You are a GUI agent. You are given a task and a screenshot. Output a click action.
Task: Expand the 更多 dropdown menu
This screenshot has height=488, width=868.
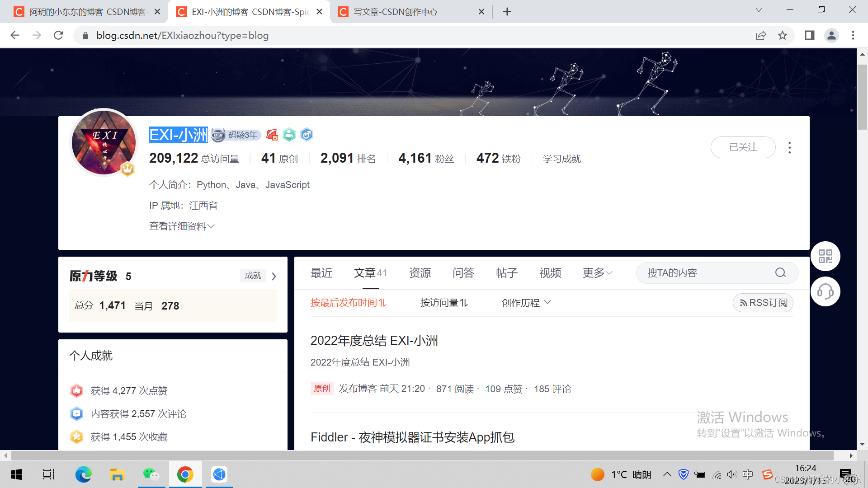(597, 272)
